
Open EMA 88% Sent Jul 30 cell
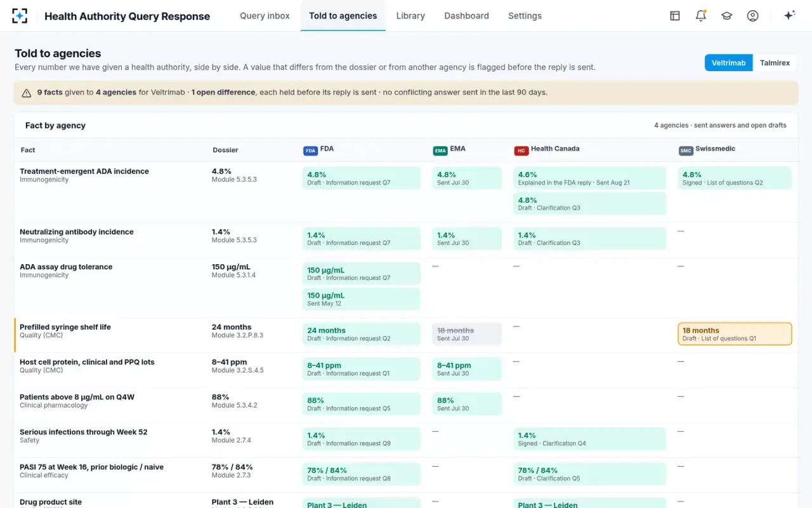click(467, 404)
